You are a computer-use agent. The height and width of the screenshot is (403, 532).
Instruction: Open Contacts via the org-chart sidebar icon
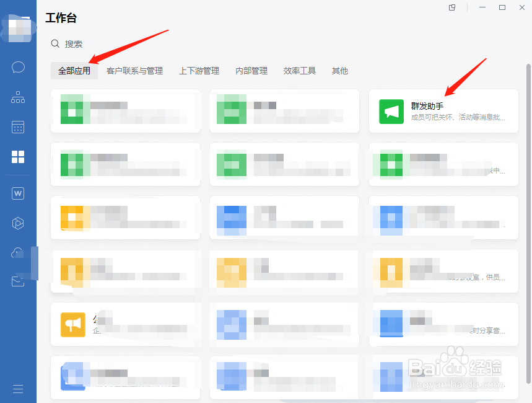pos(18,97)
